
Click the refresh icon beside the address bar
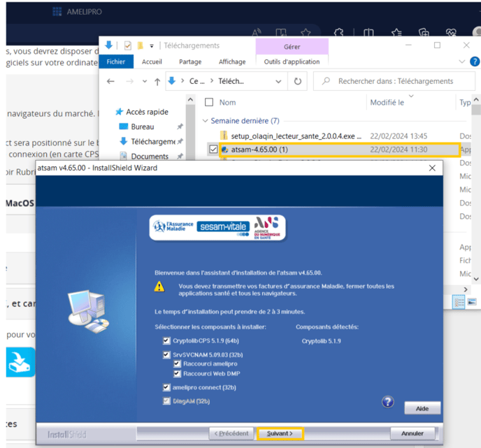298,81
